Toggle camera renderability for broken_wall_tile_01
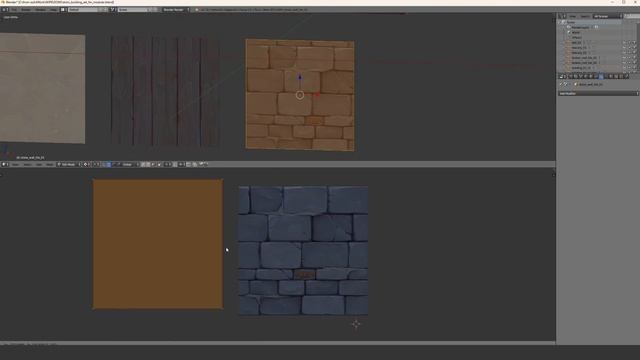The height and width of the screenshot is (360, 640). [x=635, y=58]
